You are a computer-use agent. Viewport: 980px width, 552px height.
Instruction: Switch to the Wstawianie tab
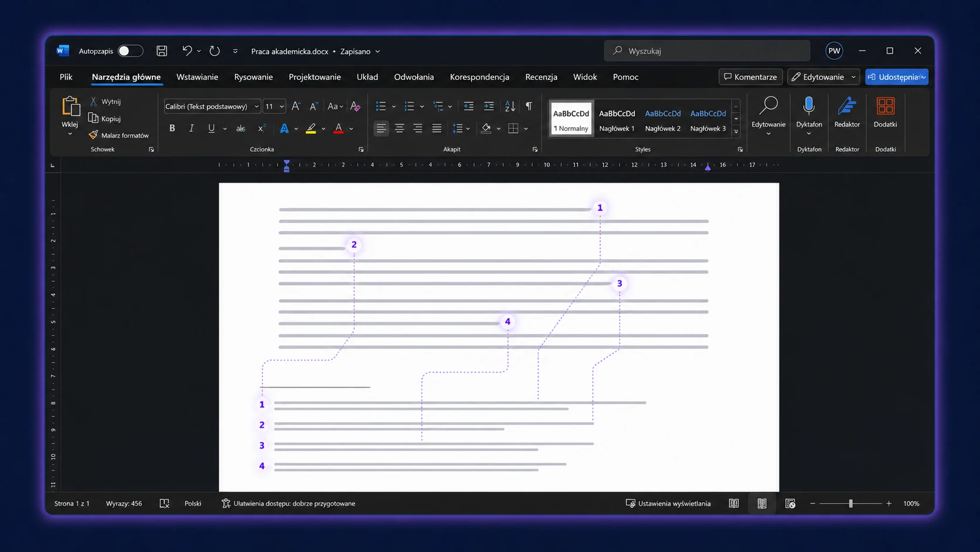pos(197,77)
